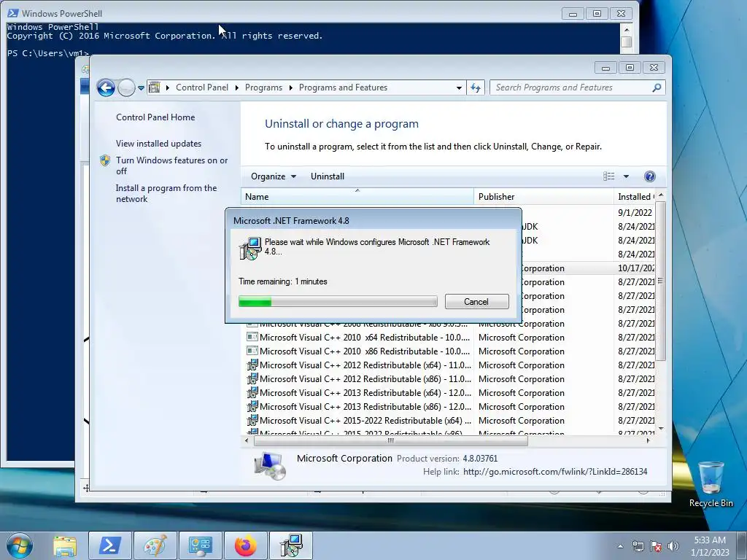Click the Control Panel forward arrow
The height and width of the screenshot is (560, 747).
point(126,87)
